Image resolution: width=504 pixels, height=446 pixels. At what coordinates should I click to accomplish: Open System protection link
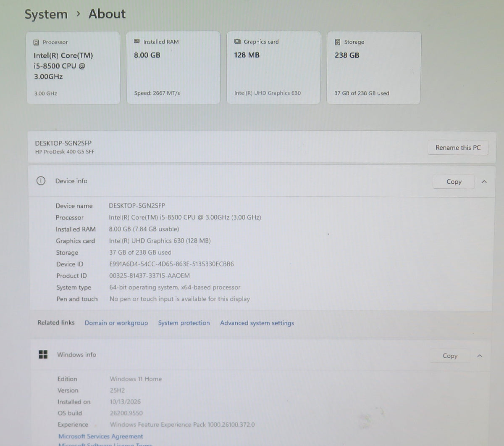point(184,323)
